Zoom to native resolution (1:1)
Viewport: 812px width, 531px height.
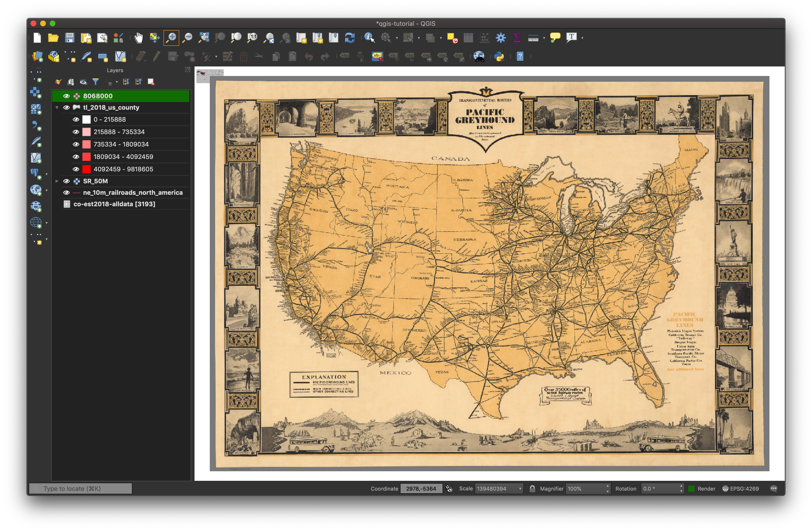(x=253, y=38)
